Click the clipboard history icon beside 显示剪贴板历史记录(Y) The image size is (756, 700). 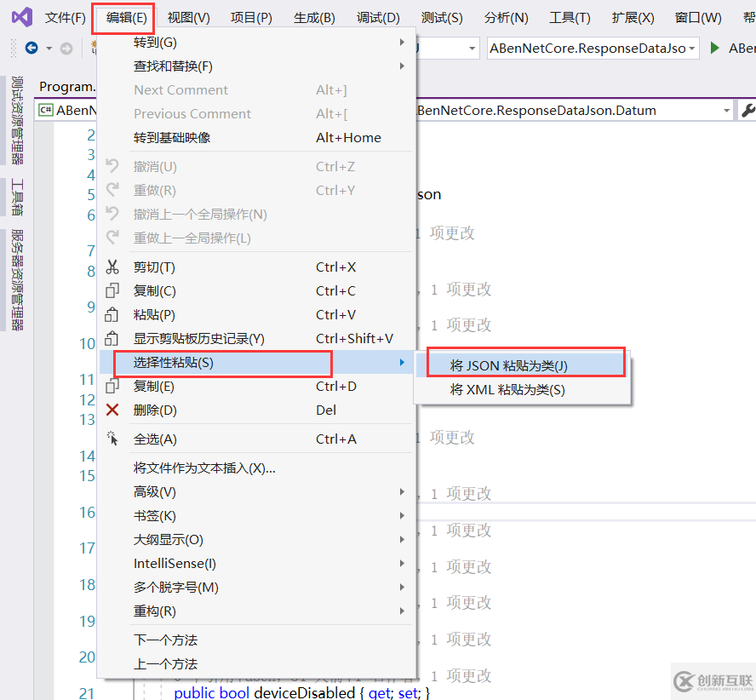point(112,338)
